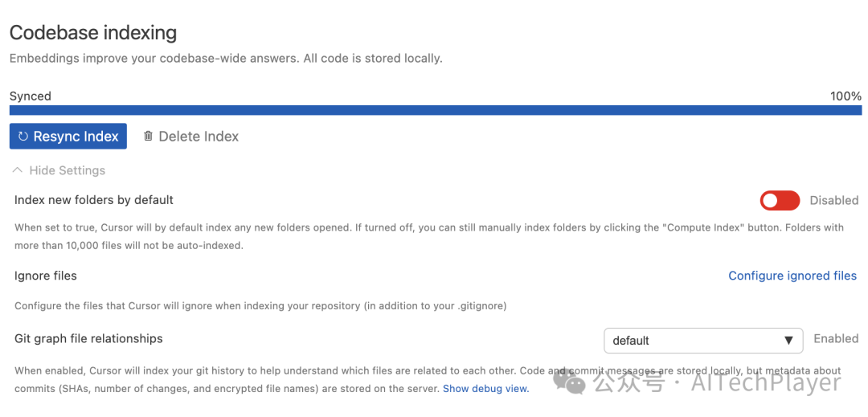Click the 100% progress percentage
The image size is (868, 417).
[x=845, y=96]
